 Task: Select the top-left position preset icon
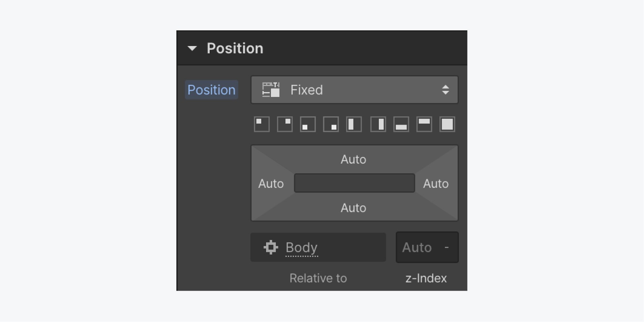pos(262,124)
